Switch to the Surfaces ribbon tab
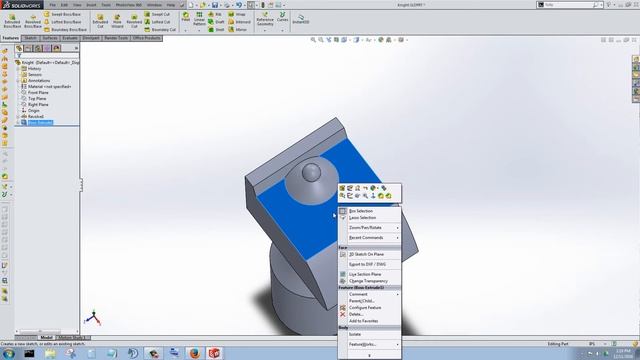The image size is (640, 360). point(50,38)
